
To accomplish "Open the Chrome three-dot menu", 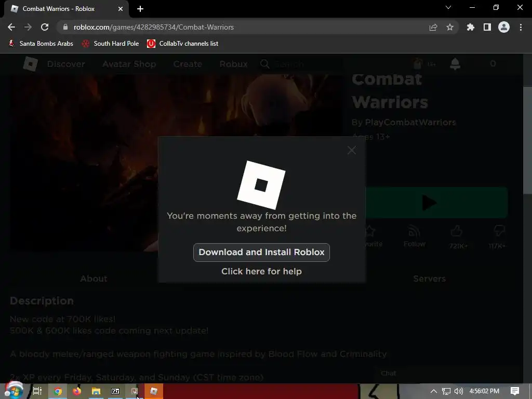I will (x=521, y=27).
